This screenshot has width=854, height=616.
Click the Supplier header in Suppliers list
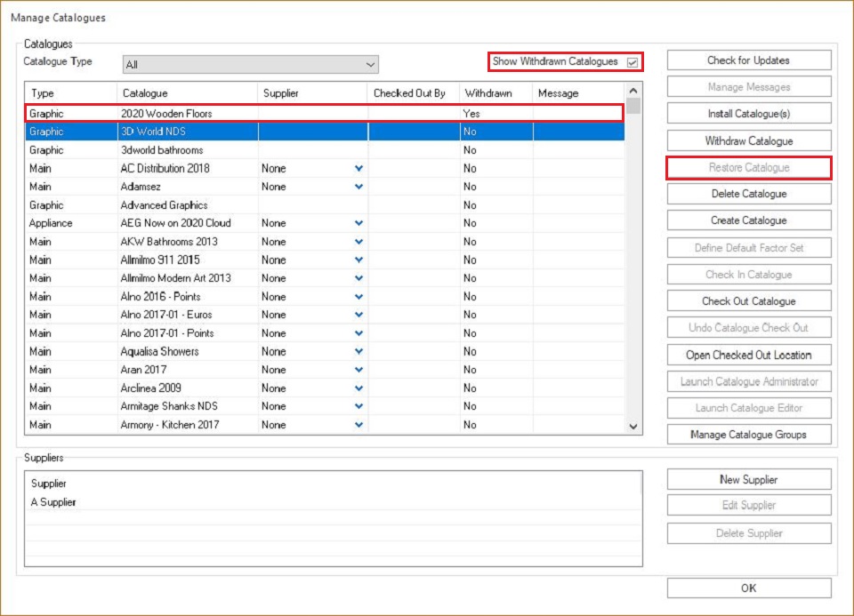(x=48, y=484)
